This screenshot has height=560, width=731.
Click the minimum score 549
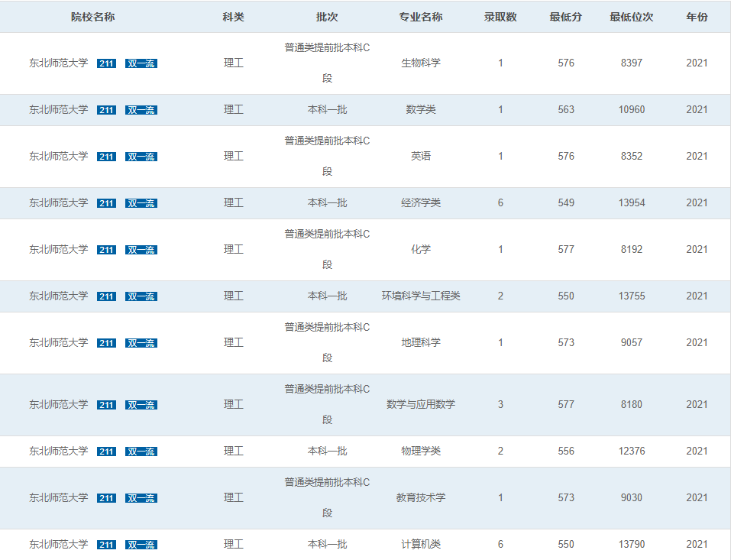pos(566,202)
